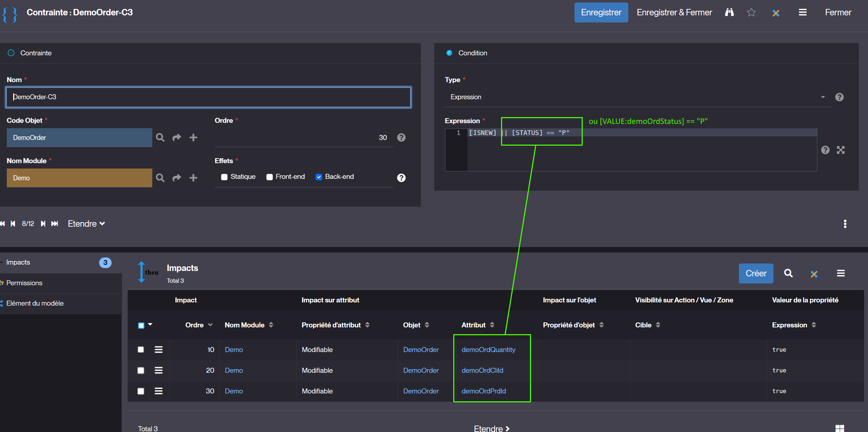Click the plus icon next to Nom Module
The width and height of the screenshot is (868, 432).
tap(193, 178)
